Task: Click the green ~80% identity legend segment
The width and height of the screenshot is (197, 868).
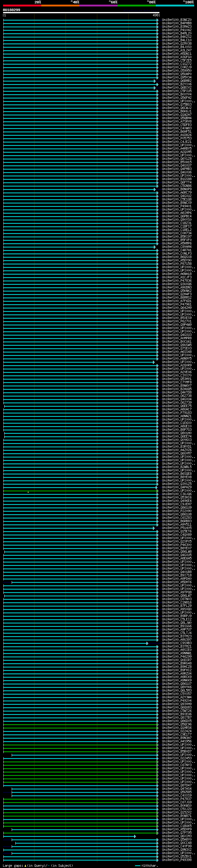Action: [x=137, y=6]
